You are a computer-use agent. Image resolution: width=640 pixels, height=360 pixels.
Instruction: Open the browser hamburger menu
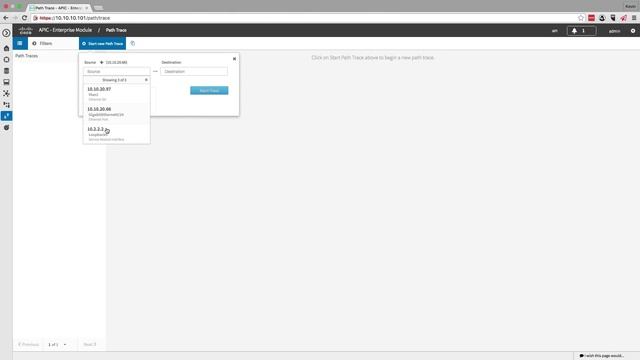pos(634,18)
